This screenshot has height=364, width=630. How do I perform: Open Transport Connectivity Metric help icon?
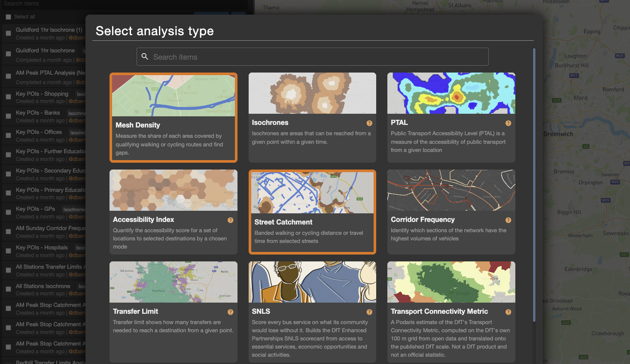click(x=508, y=312)
